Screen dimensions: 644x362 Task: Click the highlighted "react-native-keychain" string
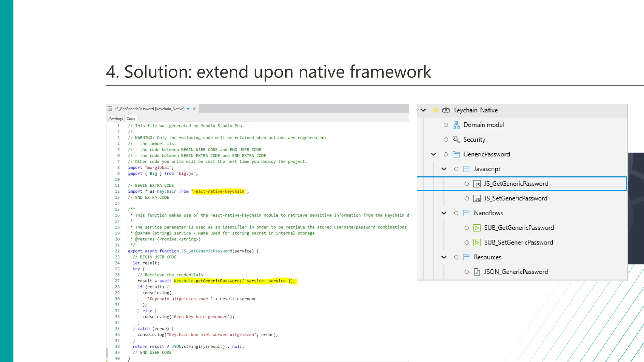click(x=218, y=191)
